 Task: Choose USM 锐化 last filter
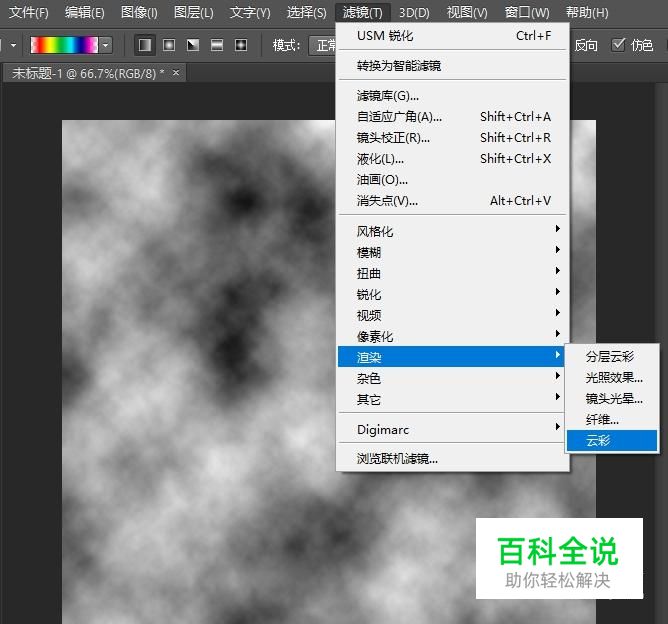click(x=453, y=36)
